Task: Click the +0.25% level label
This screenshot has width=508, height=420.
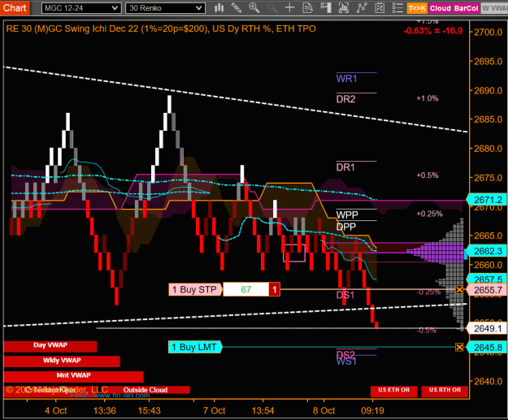Action: point(429,214)
